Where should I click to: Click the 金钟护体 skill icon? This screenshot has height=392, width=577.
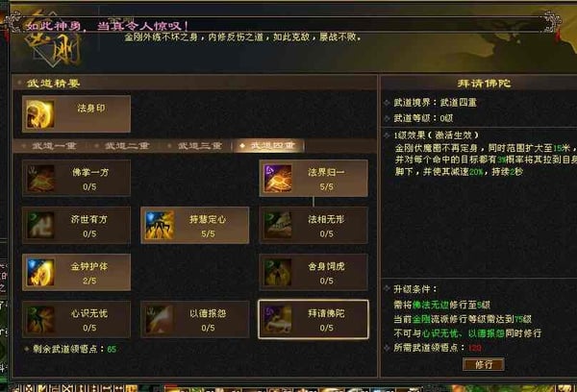40,272
